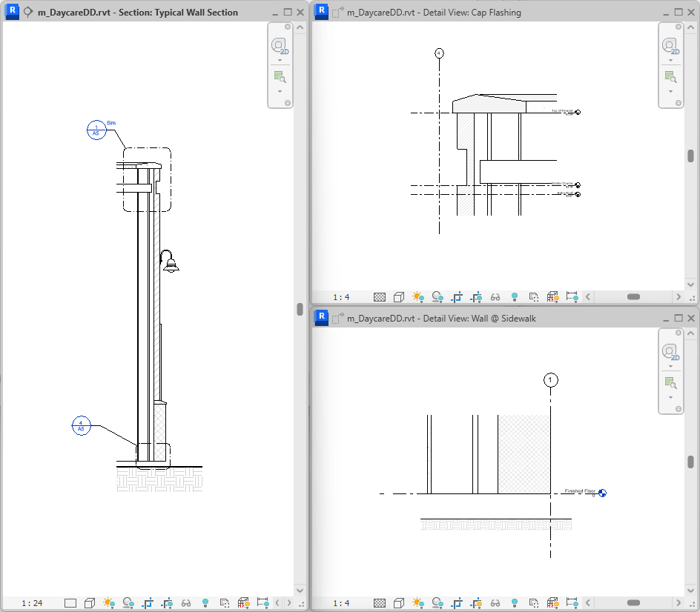Viewport: 700px width, 612px height.
Task: Click Temporary Hide/Isolate glasses in Cap Flashing view
Action: pyautogui.click(x=495, y=297)
